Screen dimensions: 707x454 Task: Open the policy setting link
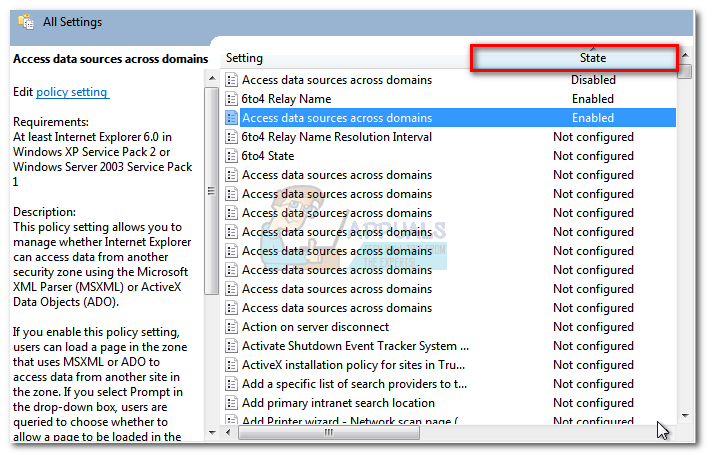(x=71, y=92)
